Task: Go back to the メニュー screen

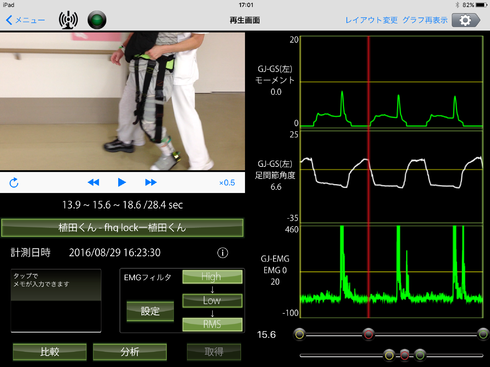Action: pos(25,20)
